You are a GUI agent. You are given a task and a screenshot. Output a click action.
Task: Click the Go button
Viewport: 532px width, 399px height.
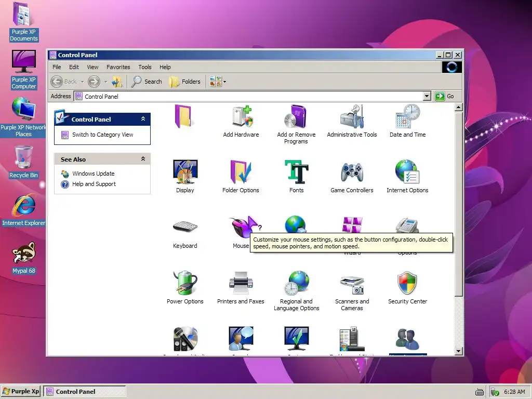[x=445, y=96]
